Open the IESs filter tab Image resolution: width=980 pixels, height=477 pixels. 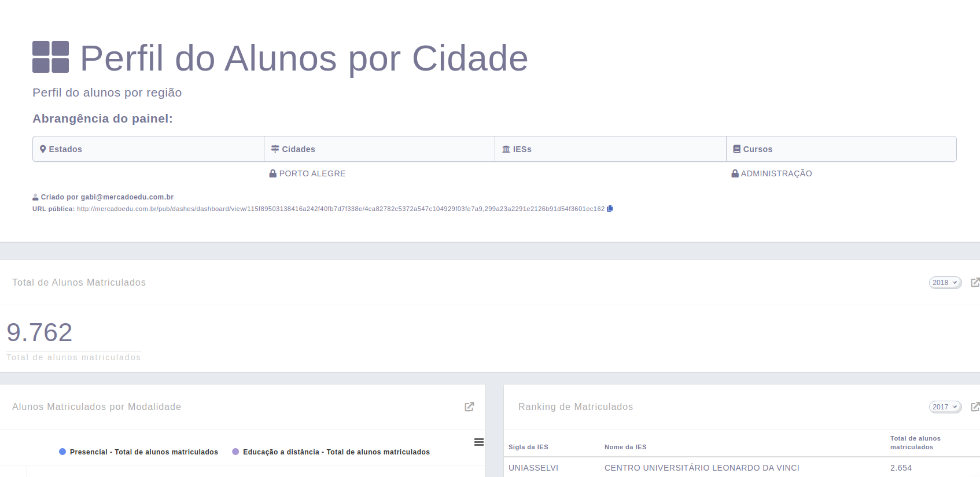(610, 149)
